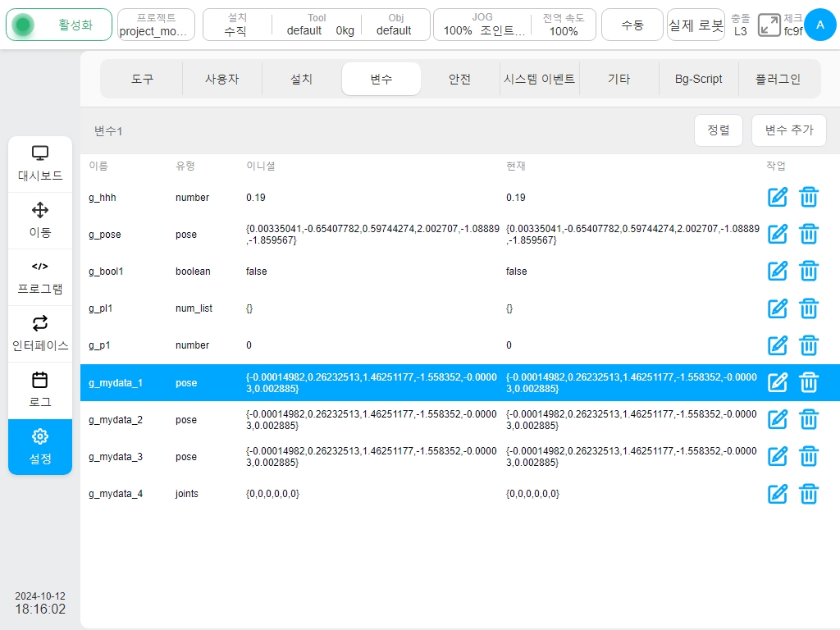Screen dimensions: 840x630
Task: Switch to the 안전 tab
Action: point(459,79)
